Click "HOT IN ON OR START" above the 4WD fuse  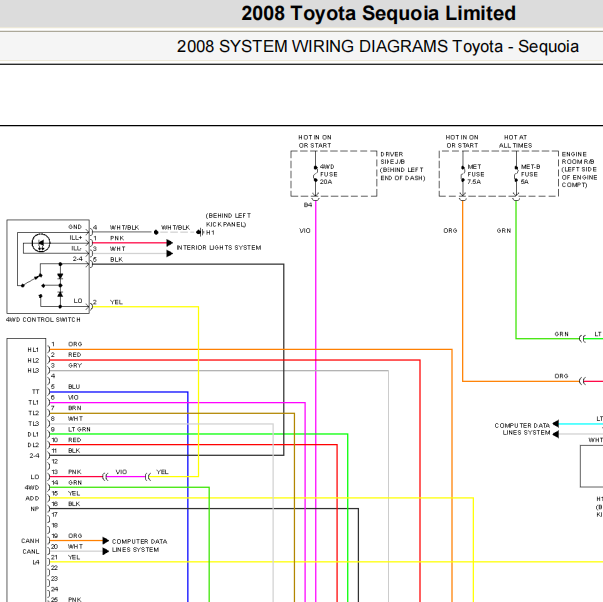pos(315,142)
